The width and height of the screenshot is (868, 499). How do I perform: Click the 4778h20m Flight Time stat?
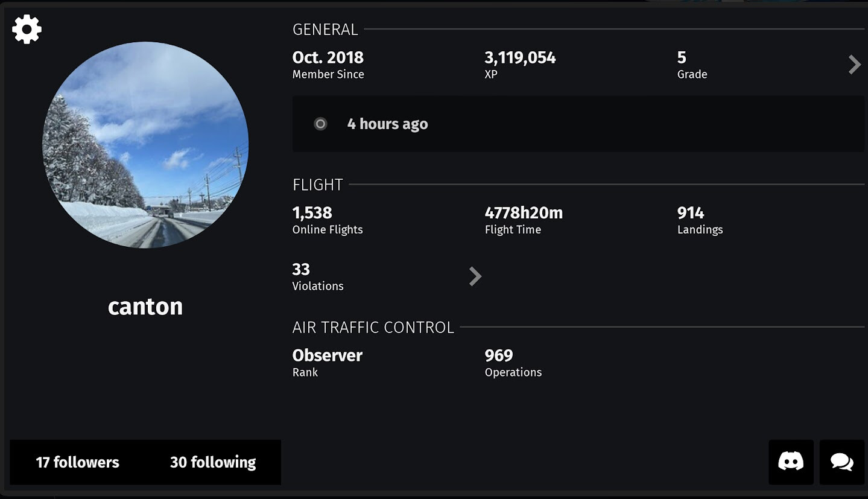524,213
